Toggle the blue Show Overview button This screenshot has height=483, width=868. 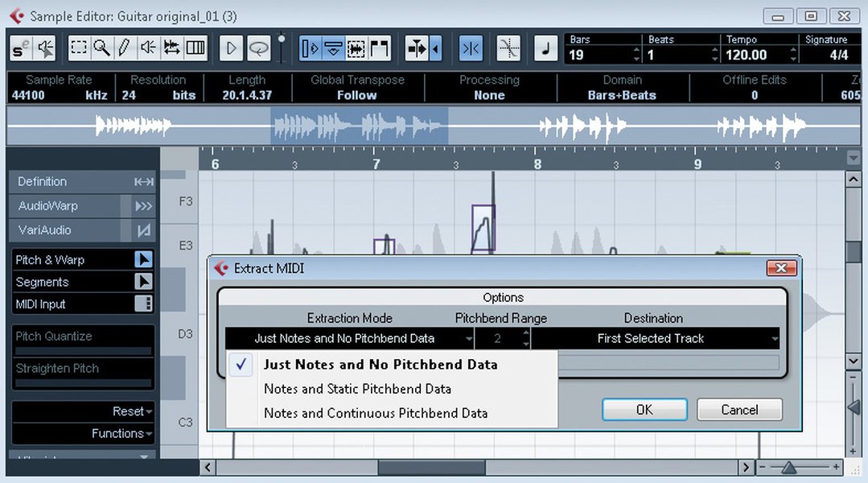(x=333, y=49)
